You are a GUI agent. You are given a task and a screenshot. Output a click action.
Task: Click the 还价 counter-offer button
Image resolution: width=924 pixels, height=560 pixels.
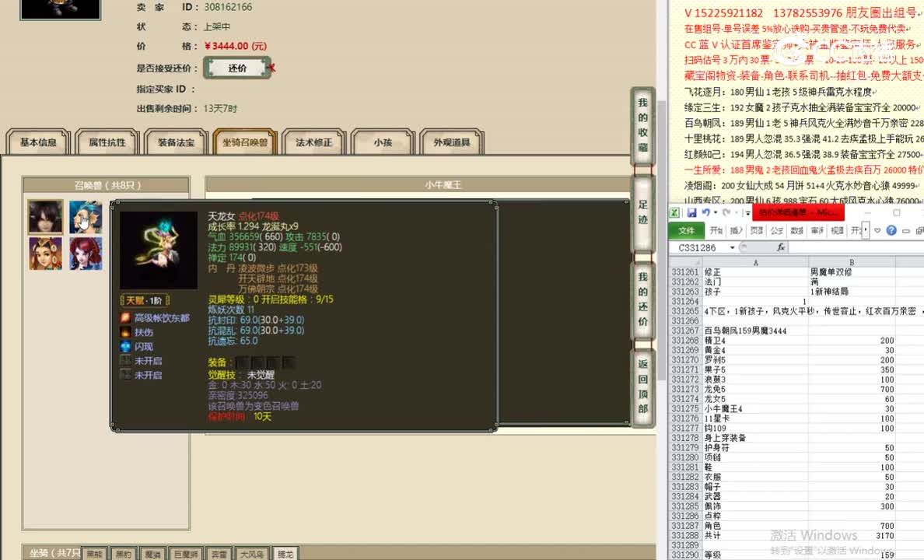(236, 68)
